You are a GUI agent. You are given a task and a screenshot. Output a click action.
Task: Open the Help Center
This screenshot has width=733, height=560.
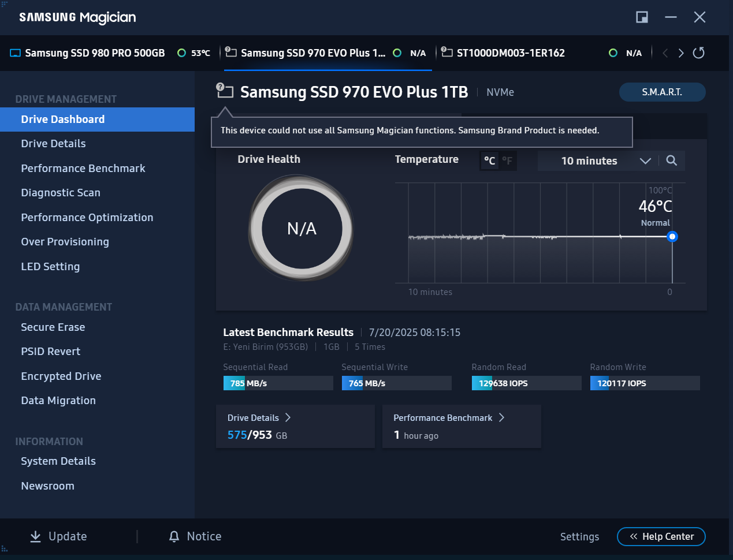coord(661,536)
